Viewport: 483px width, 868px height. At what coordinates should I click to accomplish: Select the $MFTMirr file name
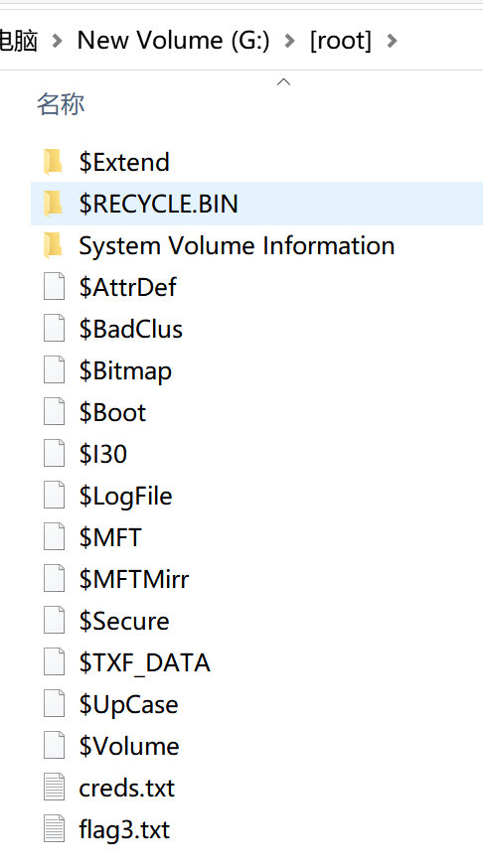pos(133,580)
